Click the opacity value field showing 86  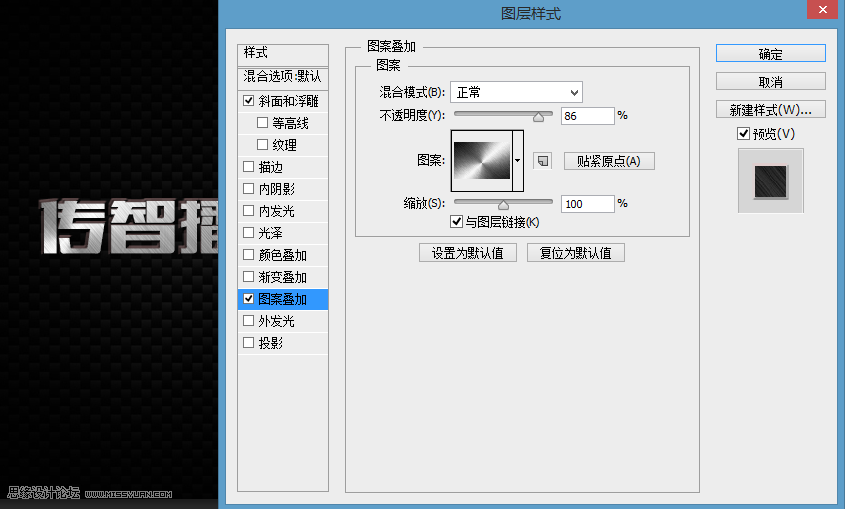[587, 116]
